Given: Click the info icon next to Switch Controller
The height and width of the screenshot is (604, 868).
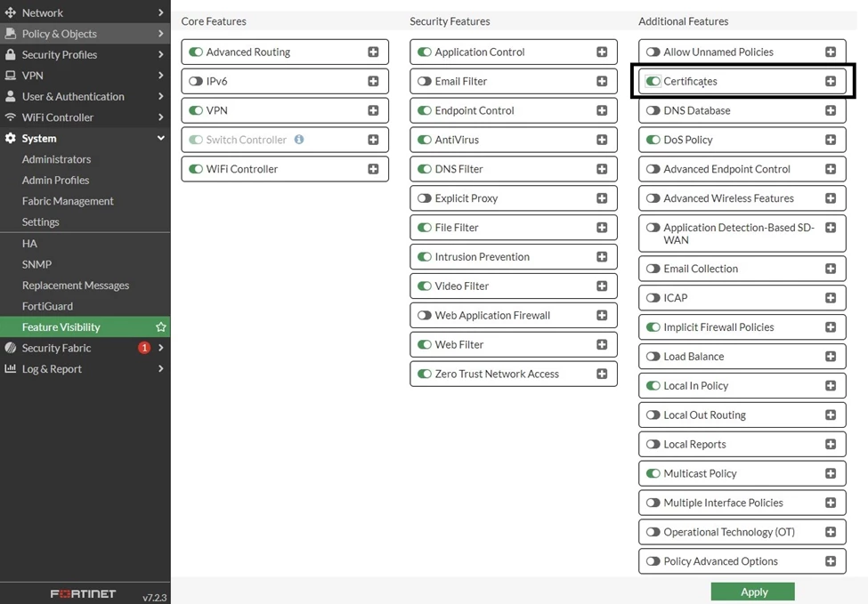Looking at the screenshot, I should [x=299, y=140].
